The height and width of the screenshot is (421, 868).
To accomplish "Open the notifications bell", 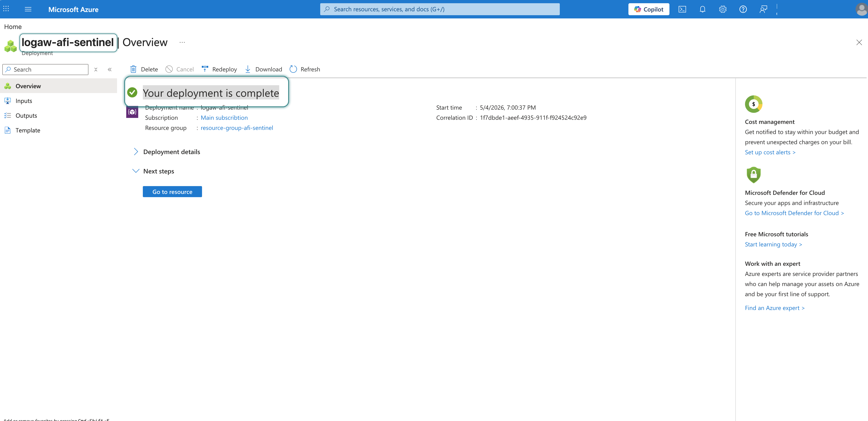I will [703, 9].
